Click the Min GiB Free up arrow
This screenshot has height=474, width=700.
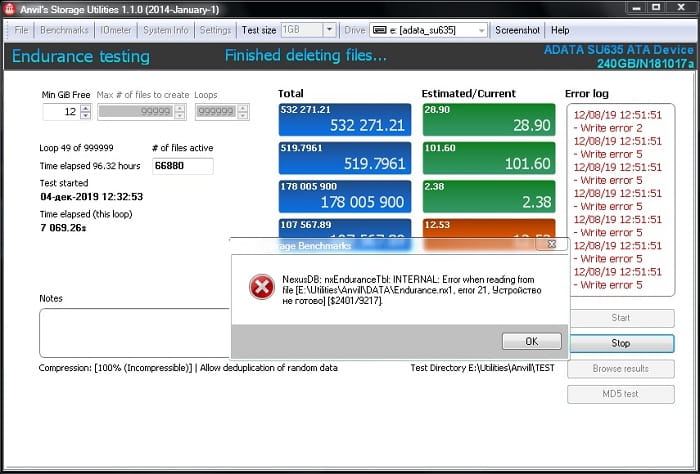pyautogui.click(x=85, y=108)
